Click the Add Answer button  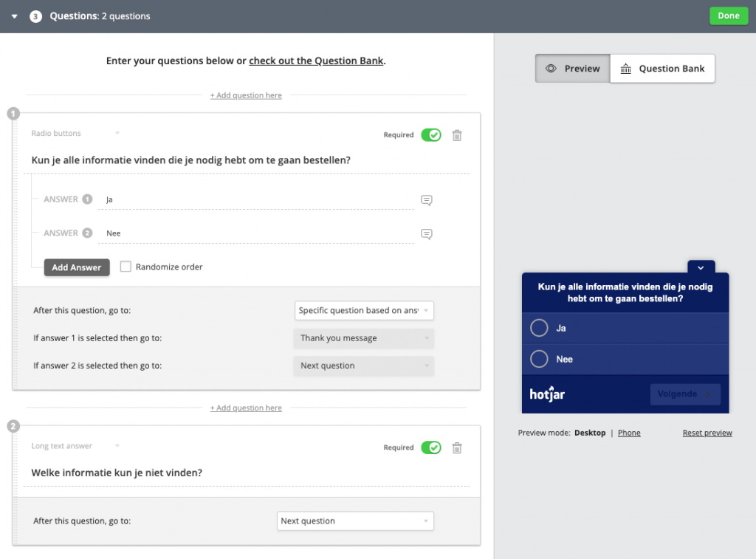[77, 267]
